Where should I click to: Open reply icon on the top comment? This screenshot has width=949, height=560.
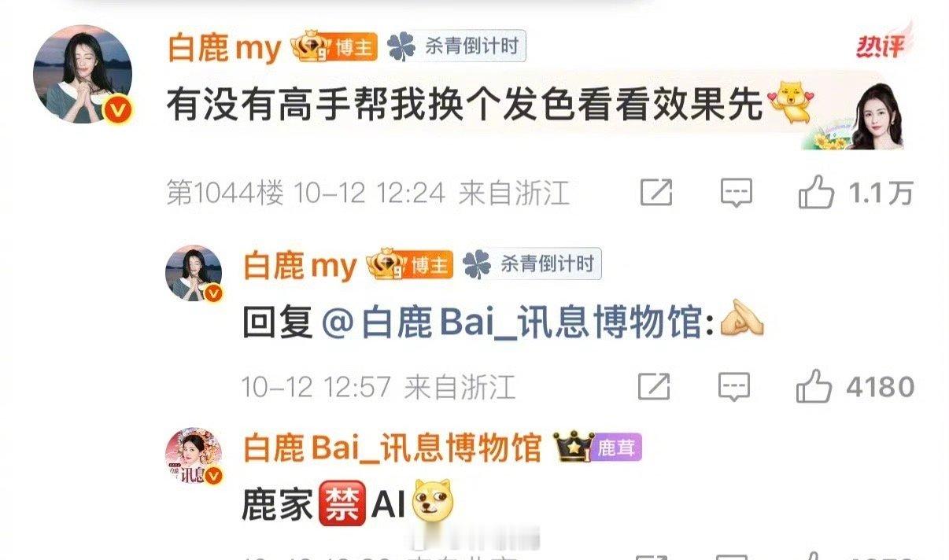point(737,193)
